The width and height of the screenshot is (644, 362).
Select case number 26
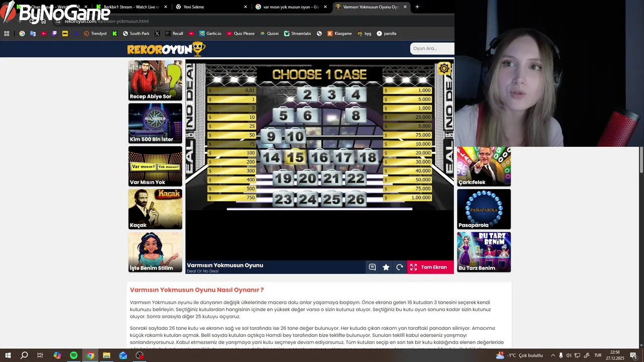click(x=356, y=200)
